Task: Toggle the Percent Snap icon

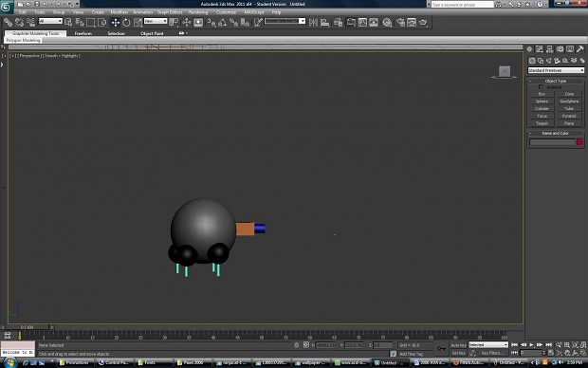Action: click(233, 23)
